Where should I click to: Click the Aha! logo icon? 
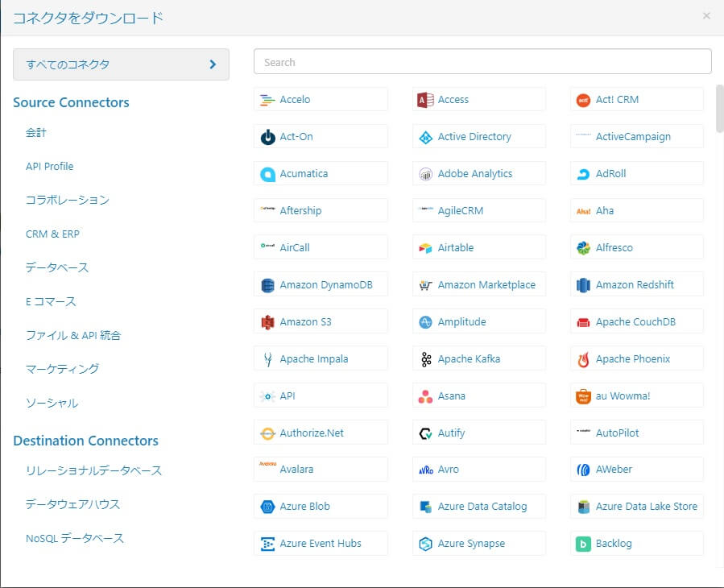(583, 211)
